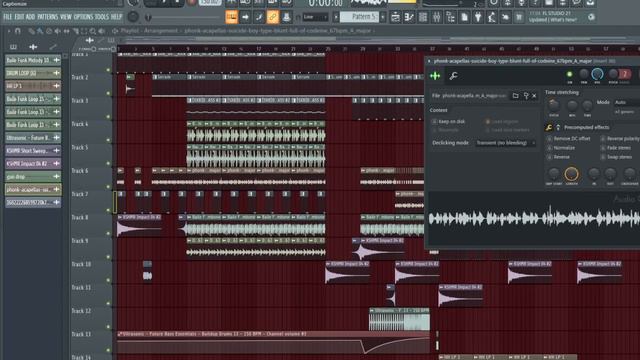Click the project file page icon
This screenshot has height=360, width=640.
(x=464, y=17)
